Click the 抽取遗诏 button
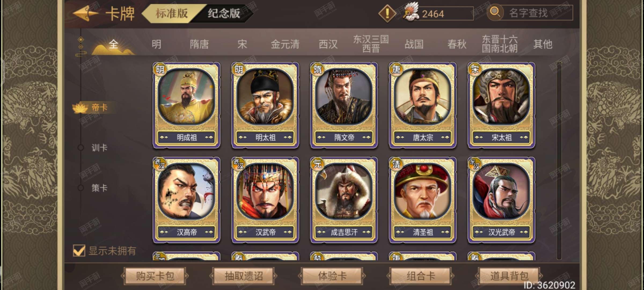The width and height of the screenshot is (644, 290). [x=244, y=276]
